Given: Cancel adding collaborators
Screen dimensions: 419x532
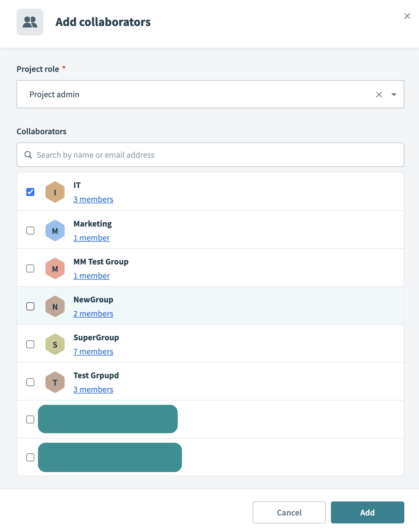Looking at the screenshot, I should 289,512.
